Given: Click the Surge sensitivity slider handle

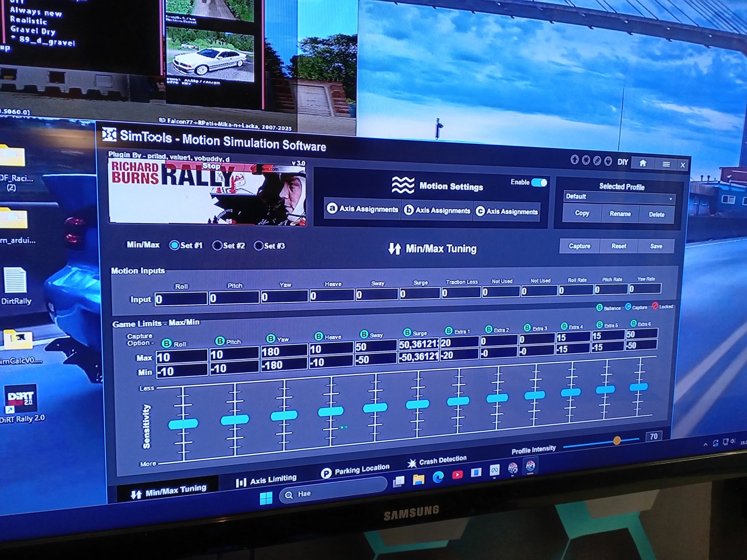Looking at the screenshot, I should click(x=417, y=404).
